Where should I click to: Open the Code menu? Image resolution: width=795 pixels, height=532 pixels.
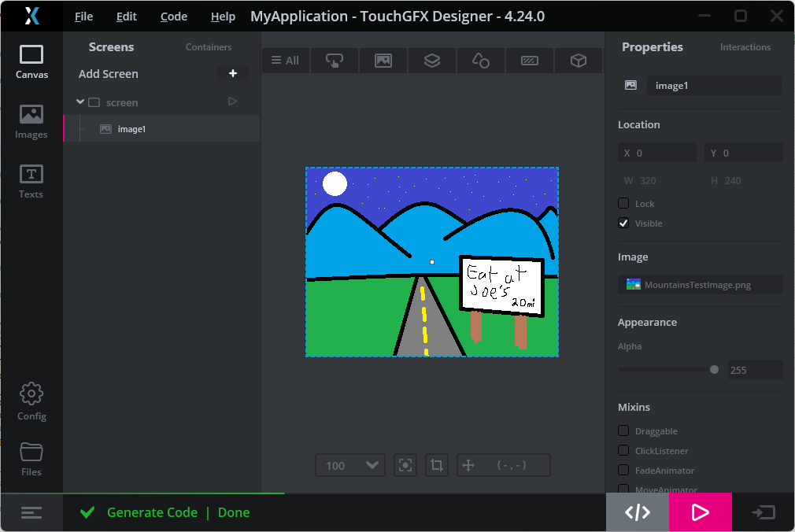coord(172,16)
